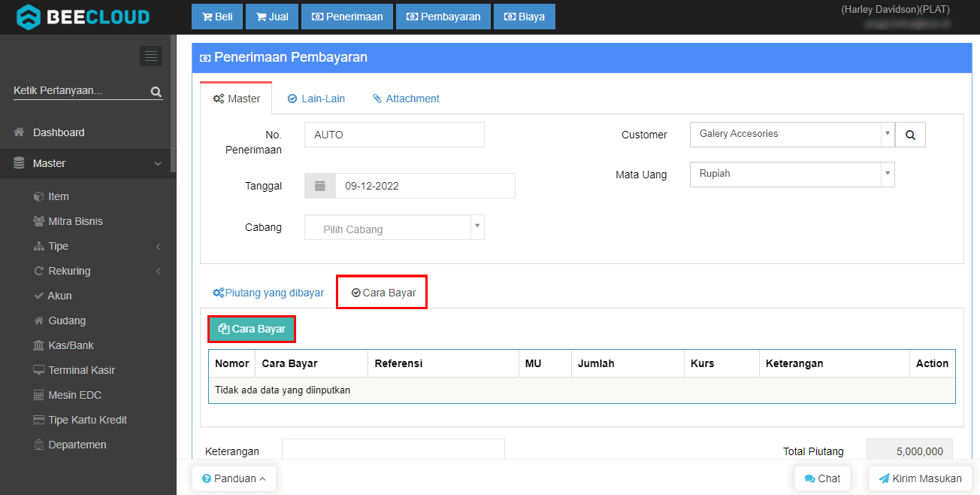Image resolution: width=980 pixels, height=495 pixels.
Task: Click the customer search magnifier button
Action: click(x=910, y=135)
